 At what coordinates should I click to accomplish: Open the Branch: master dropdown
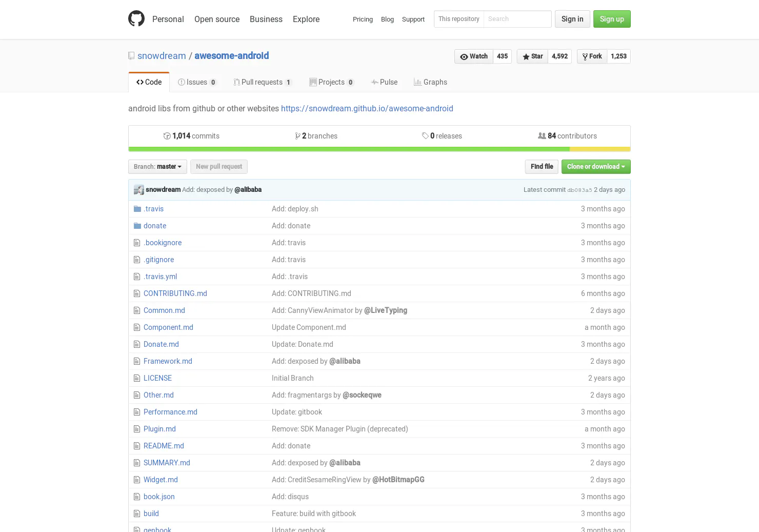[157, 167]
